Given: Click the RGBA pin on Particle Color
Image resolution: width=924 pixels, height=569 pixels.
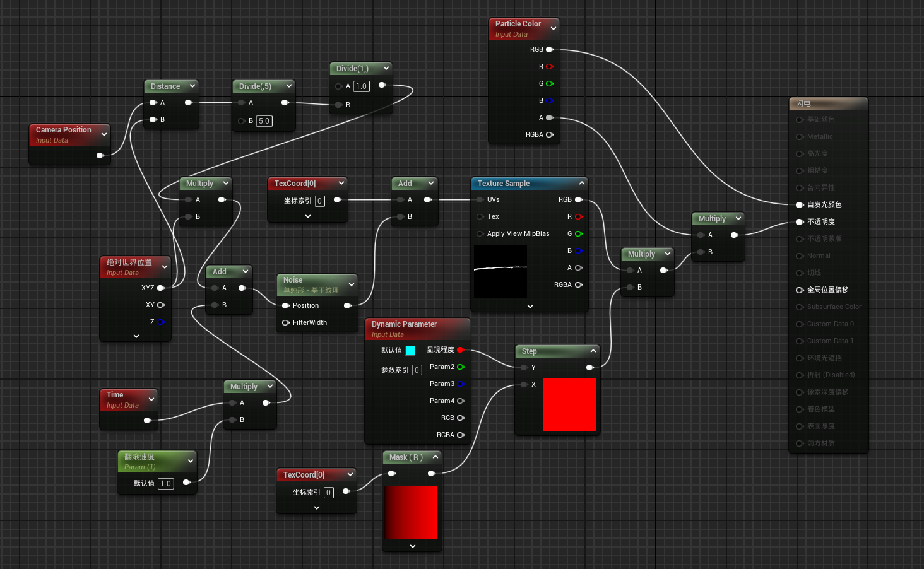Looking at the screenshot, I should 549,134.
